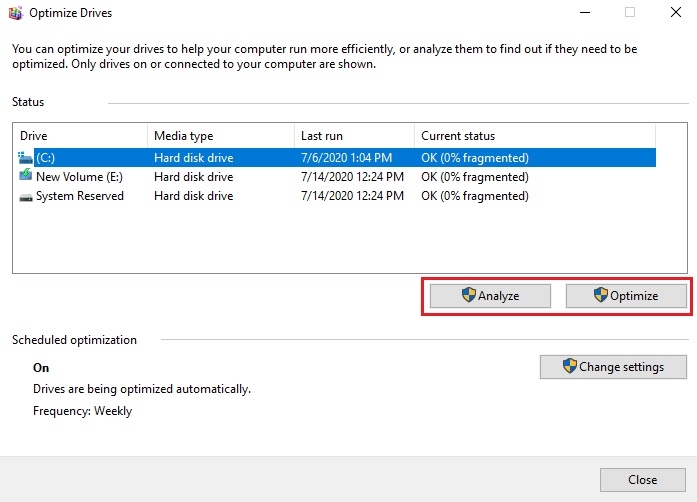Click 'Drives are being optimized automatically' text
This screenshot has width=697, height=502.
pyautogui.click(x=142, y=389)
